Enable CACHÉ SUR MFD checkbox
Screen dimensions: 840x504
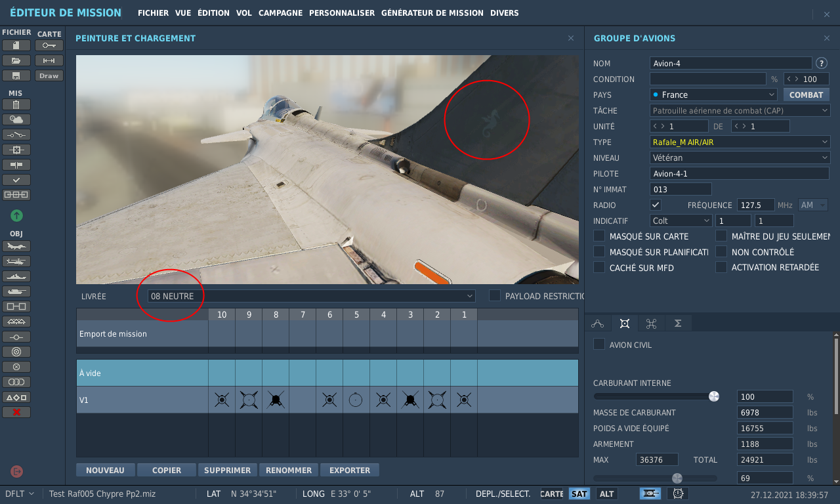pyautogui.click(x=598, y=267)
